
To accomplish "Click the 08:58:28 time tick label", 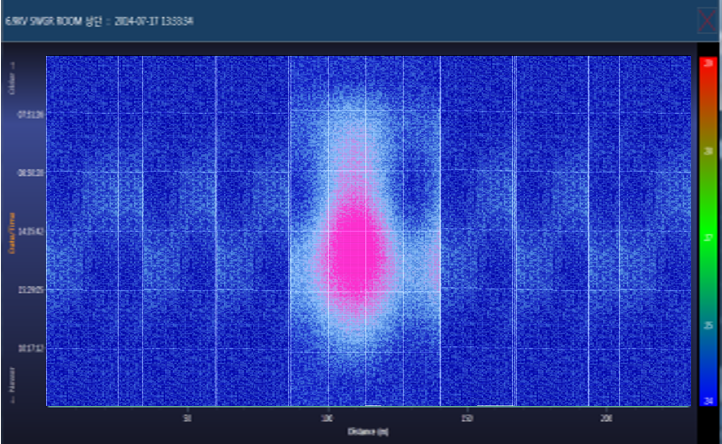I will [28, 172].
